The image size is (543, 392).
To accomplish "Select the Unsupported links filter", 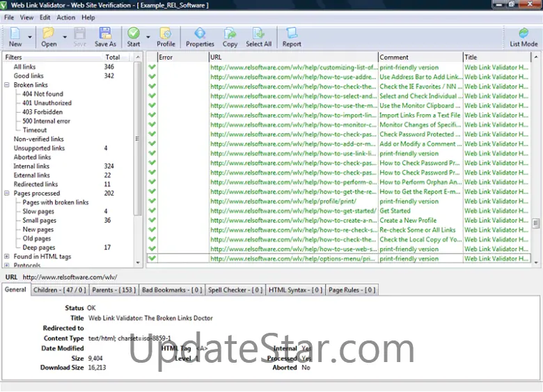I will (x=39, y=148).
